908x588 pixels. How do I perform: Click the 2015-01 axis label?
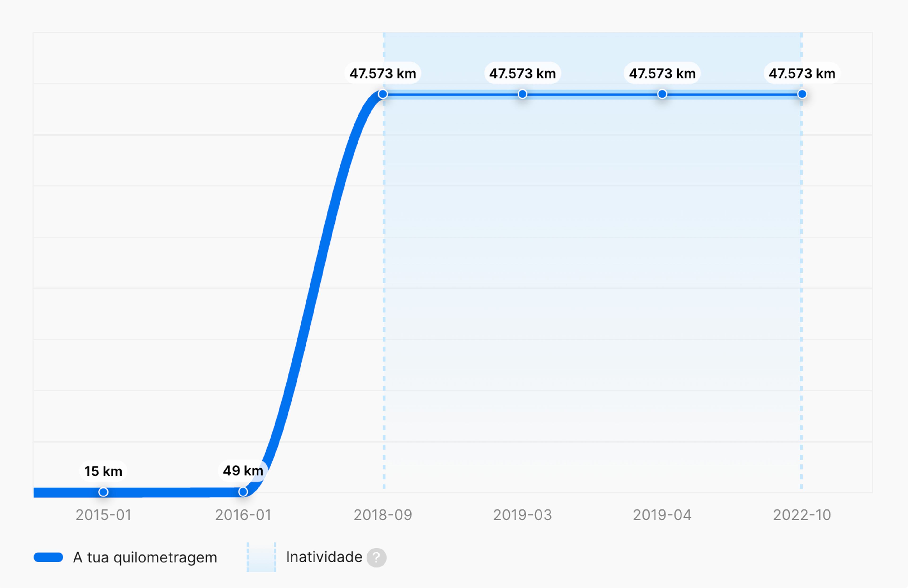(x=103, y=515)
